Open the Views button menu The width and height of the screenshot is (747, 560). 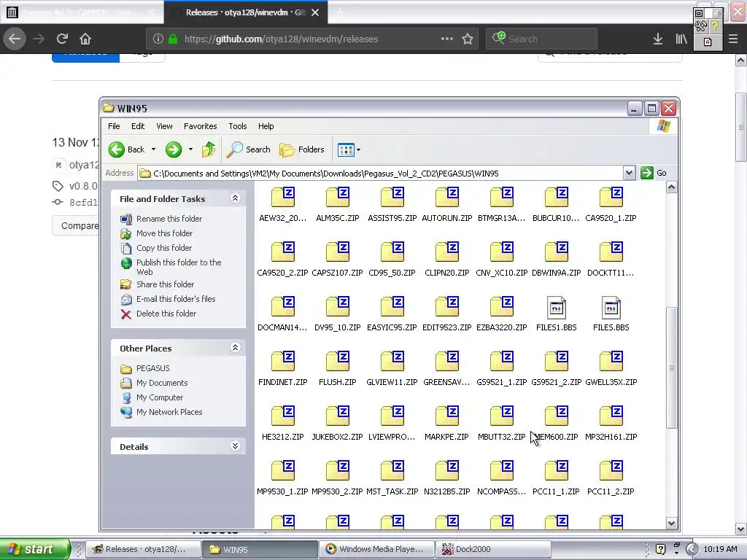click(x=349, y=150)
